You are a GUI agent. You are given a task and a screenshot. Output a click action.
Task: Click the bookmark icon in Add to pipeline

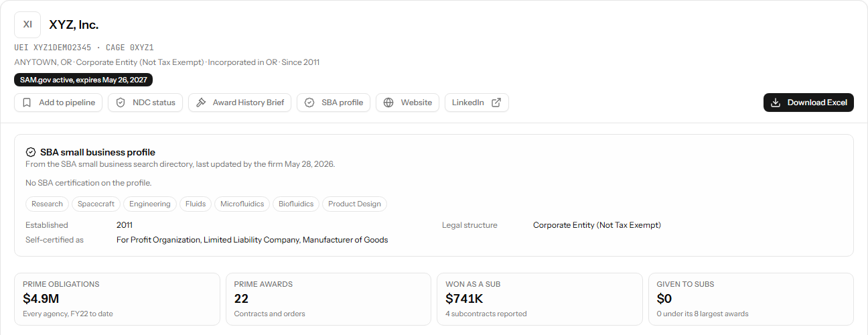[27, 103]
